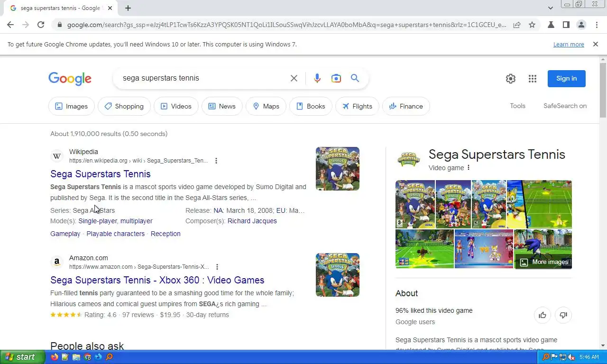
Task: Open the Chrome profile avatar menu
Action: pyautogui.click(x=581, y=25)
